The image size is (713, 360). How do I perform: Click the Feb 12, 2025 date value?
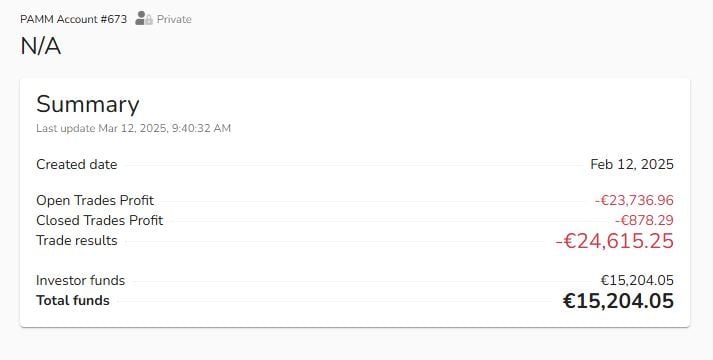(632, 164)
